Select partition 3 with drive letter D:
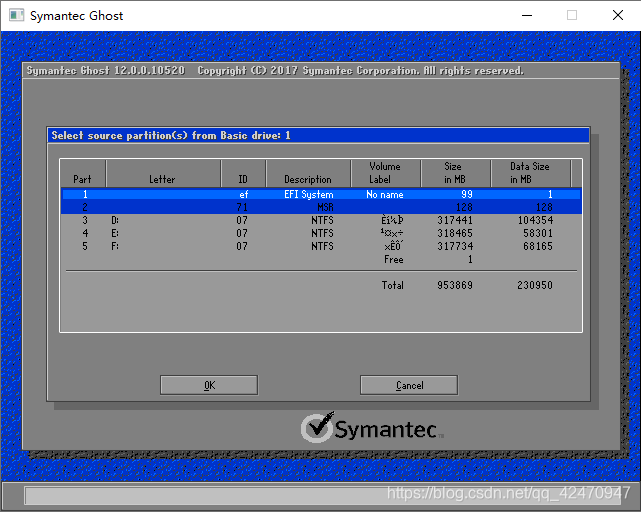Screen dimensions: 641x512 [x=321, y=220]
